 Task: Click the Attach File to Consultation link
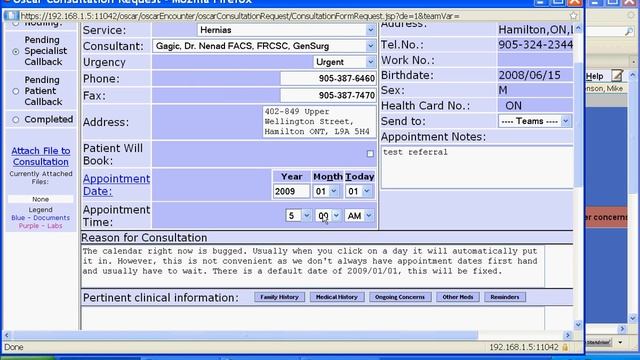click(40, 156)
